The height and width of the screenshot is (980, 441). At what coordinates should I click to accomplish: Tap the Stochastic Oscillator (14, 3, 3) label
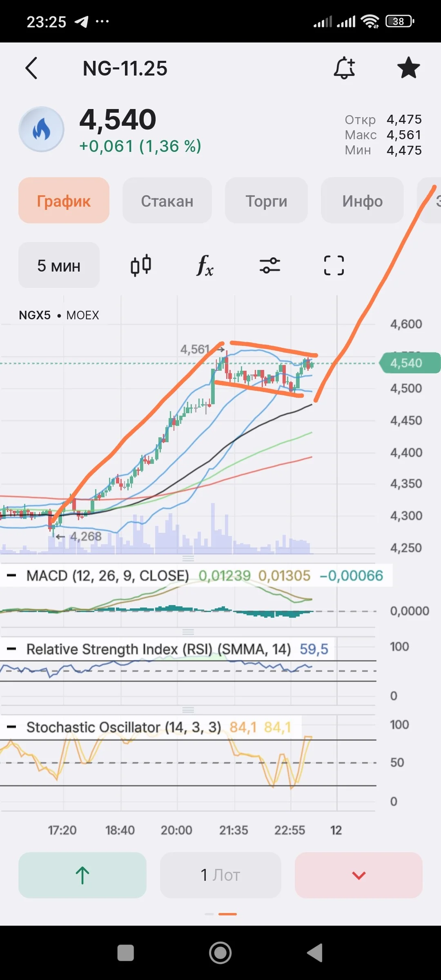click(x=124, y=727)
